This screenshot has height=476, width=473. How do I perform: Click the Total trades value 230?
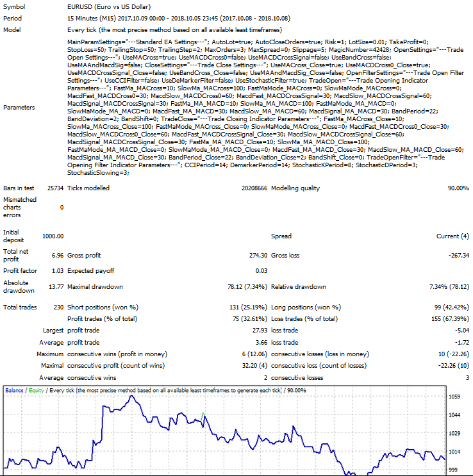point(58,308)
